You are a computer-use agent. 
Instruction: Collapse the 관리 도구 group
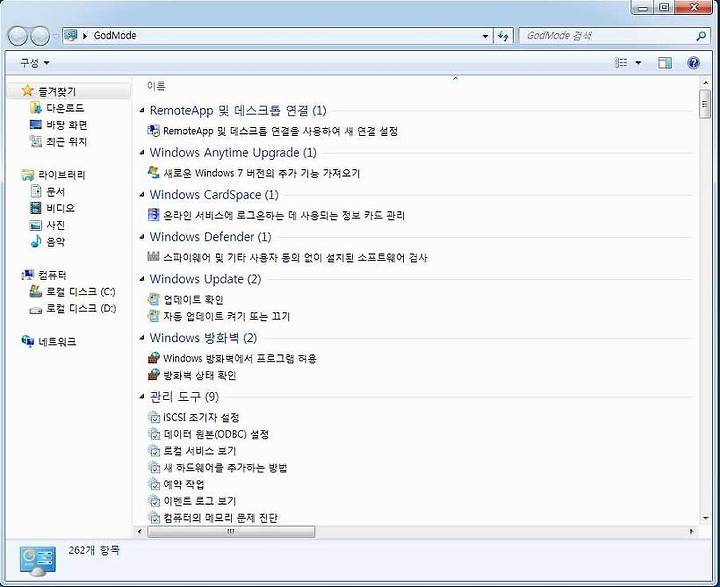[x=142, y=396]
